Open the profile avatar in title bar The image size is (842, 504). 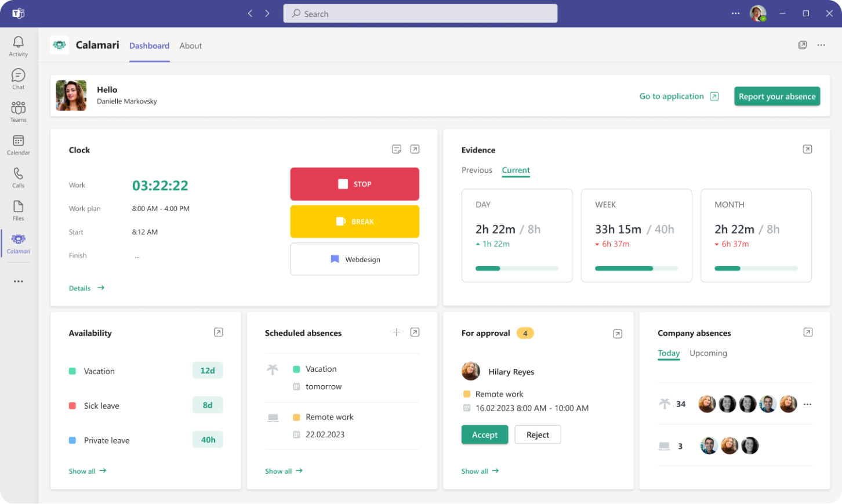click(x=758, y=13)
